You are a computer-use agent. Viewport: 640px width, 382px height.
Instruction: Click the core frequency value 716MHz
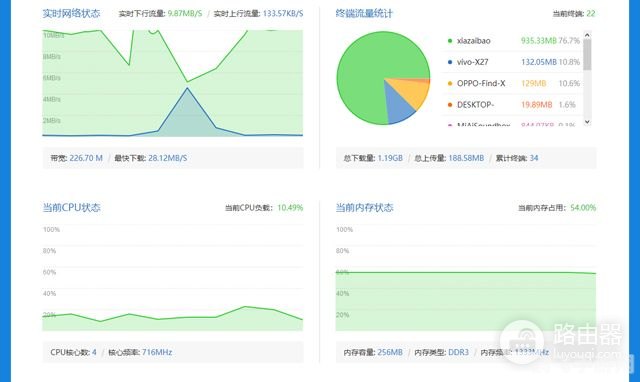click(x=157, y=352)
